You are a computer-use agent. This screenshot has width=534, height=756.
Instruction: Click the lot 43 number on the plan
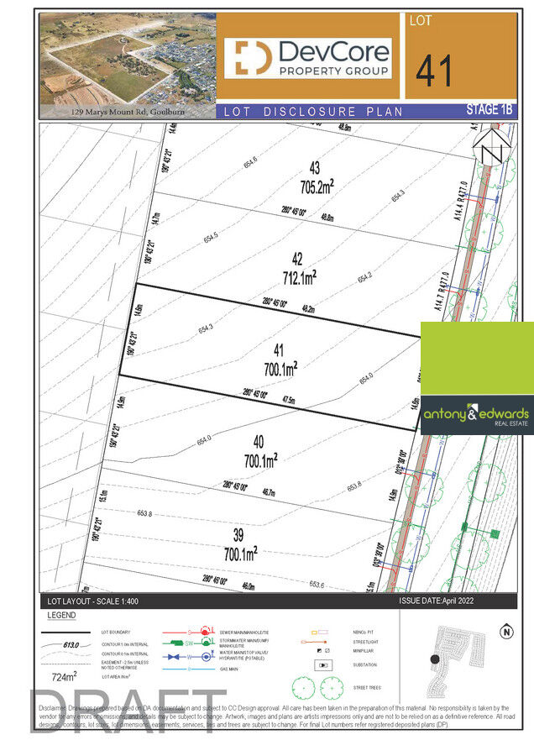(x=315, y=168)
